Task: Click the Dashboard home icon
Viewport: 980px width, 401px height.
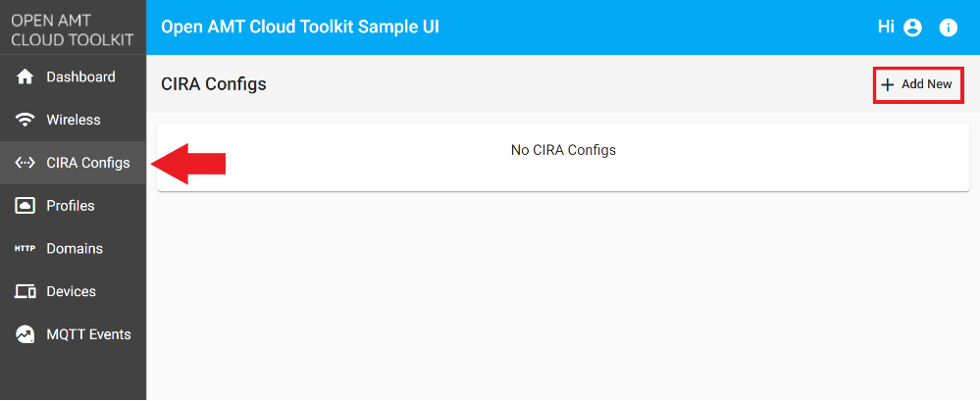Action: tap(26, 77)
